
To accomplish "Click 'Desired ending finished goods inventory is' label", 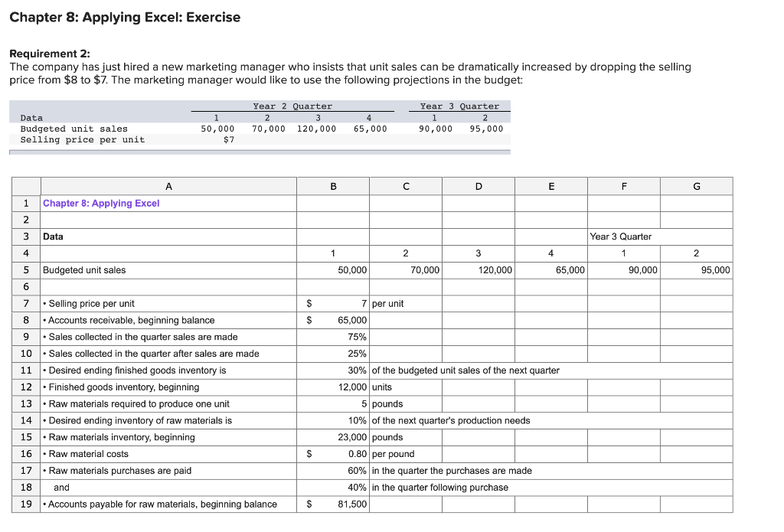I will [x=135, y=370].
